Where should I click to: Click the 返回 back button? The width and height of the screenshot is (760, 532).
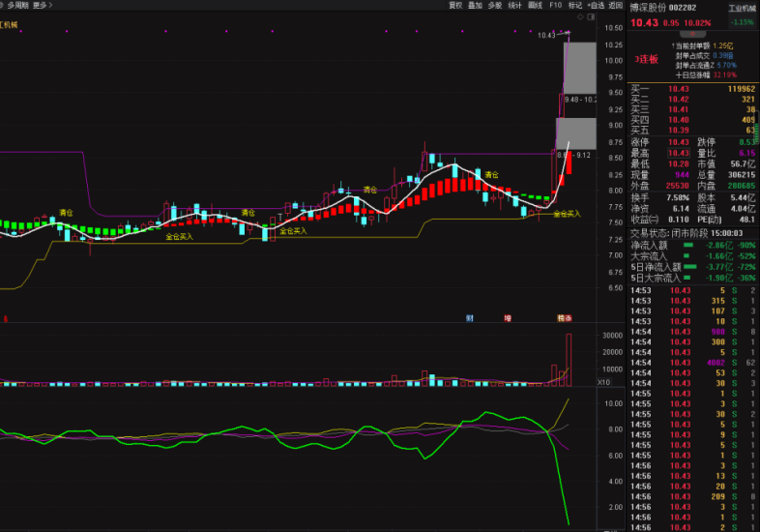[x=616, y=5]
